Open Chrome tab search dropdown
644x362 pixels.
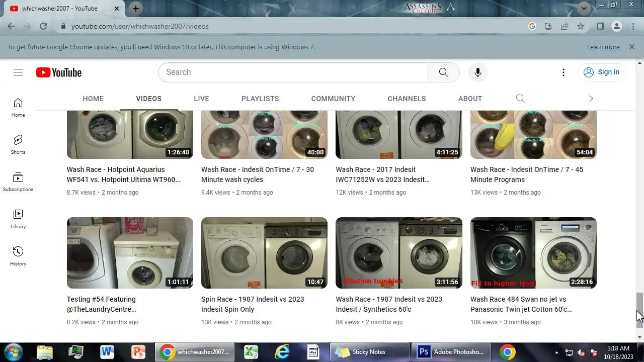[x=584, y=8]
